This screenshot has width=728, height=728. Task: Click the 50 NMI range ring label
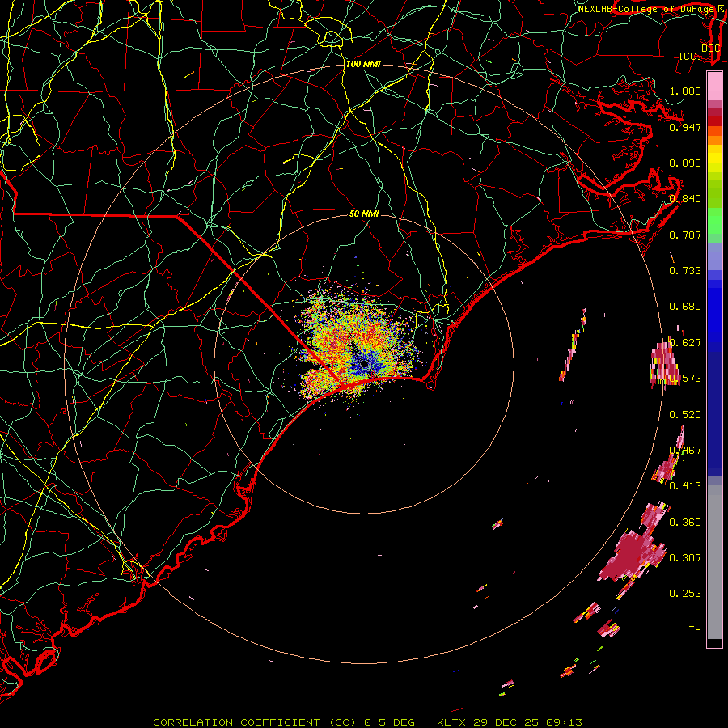[364, 214]
